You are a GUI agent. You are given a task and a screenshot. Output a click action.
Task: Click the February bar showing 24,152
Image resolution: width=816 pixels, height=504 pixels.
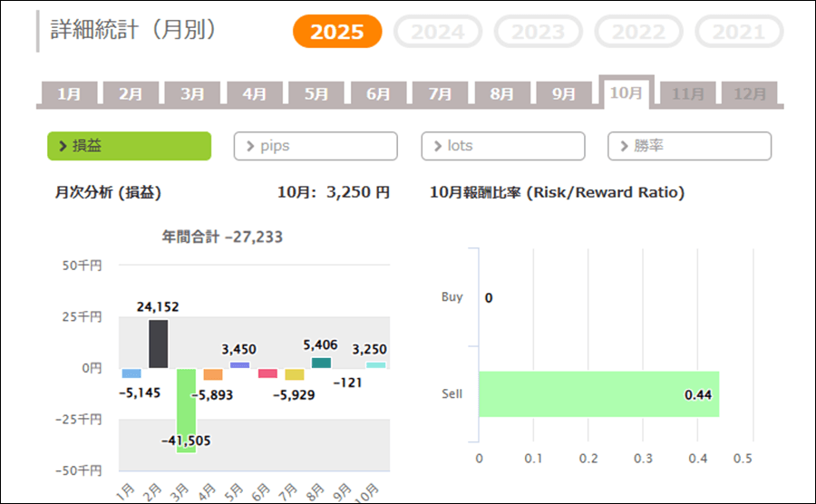158,344
